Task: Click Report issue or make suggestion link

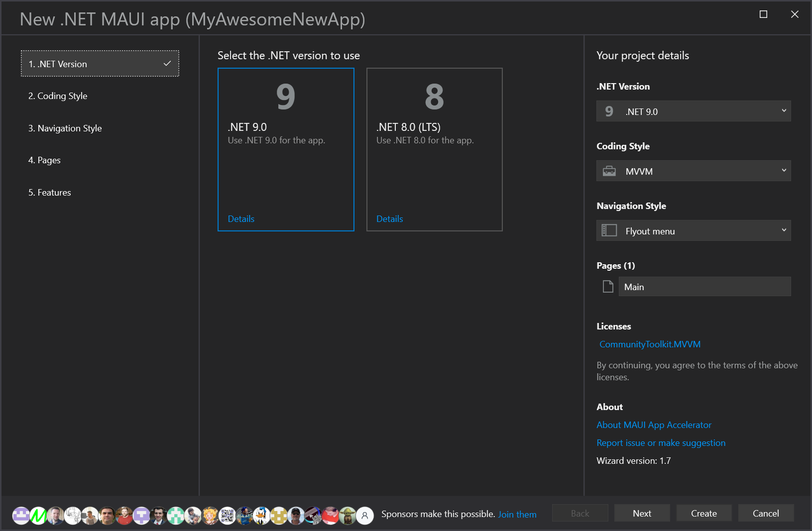Action: tap(661, 443)
